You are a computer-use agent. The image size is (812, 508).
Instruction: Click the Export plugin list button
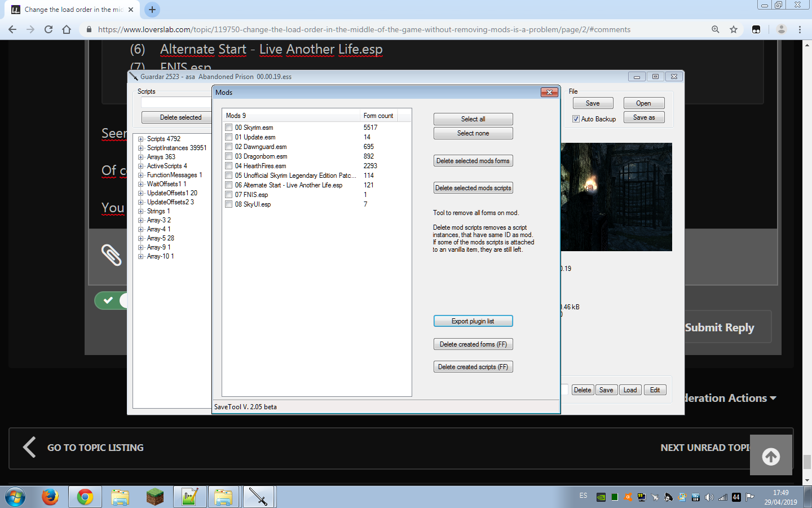(x=473, y=321)
